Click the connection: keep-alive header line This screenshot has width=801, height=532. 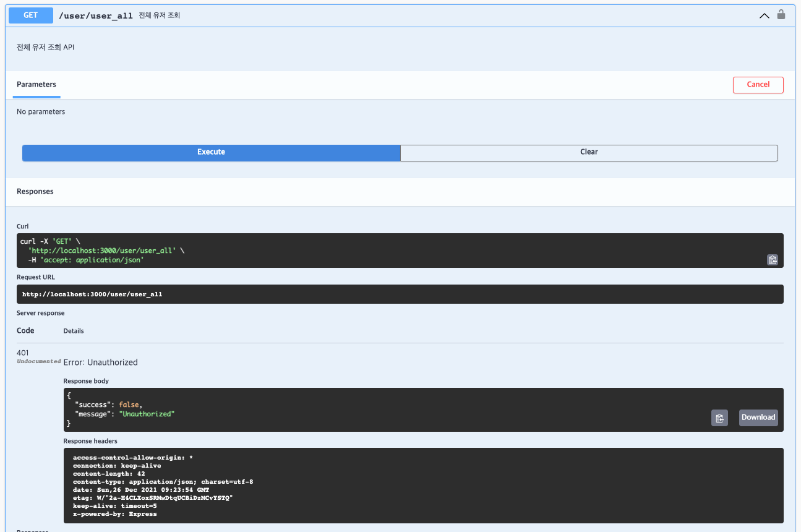(x=117, y=465)
